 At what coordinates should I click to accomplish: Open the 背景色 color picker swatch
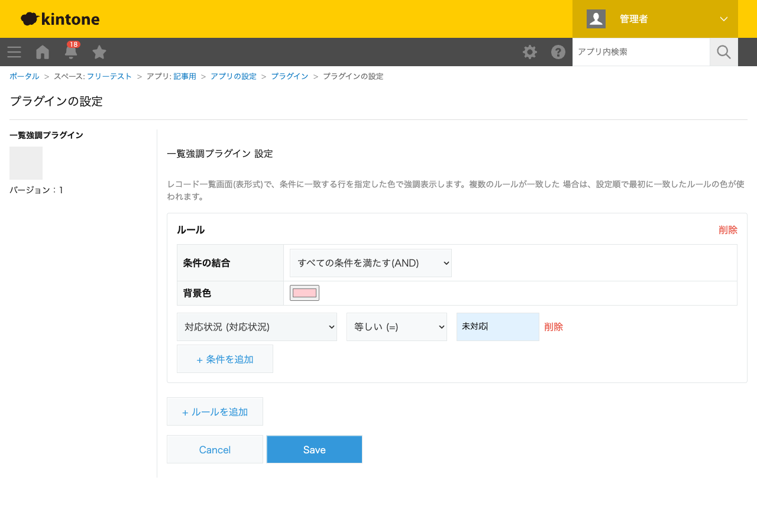(x=305, y=293)
